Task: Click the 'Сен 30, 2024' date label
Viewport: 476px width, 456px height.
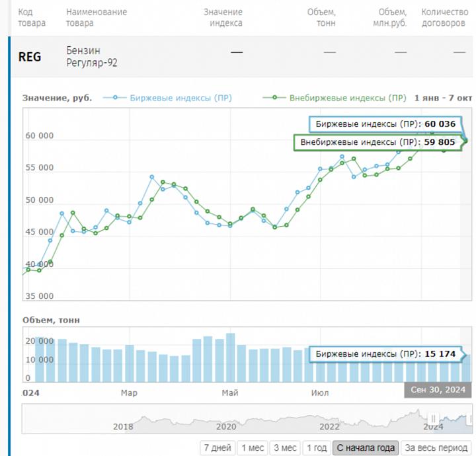Action: pos(438,390)
